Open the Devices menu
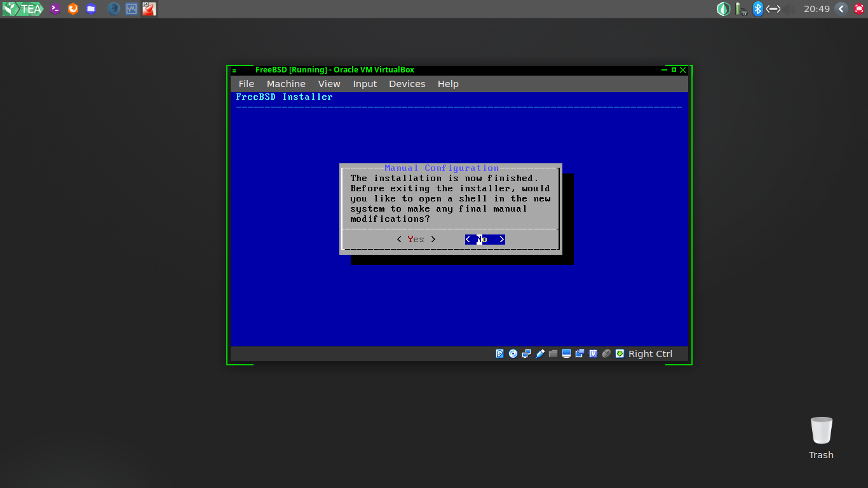 pyautogui.click(x=407, y=84)
